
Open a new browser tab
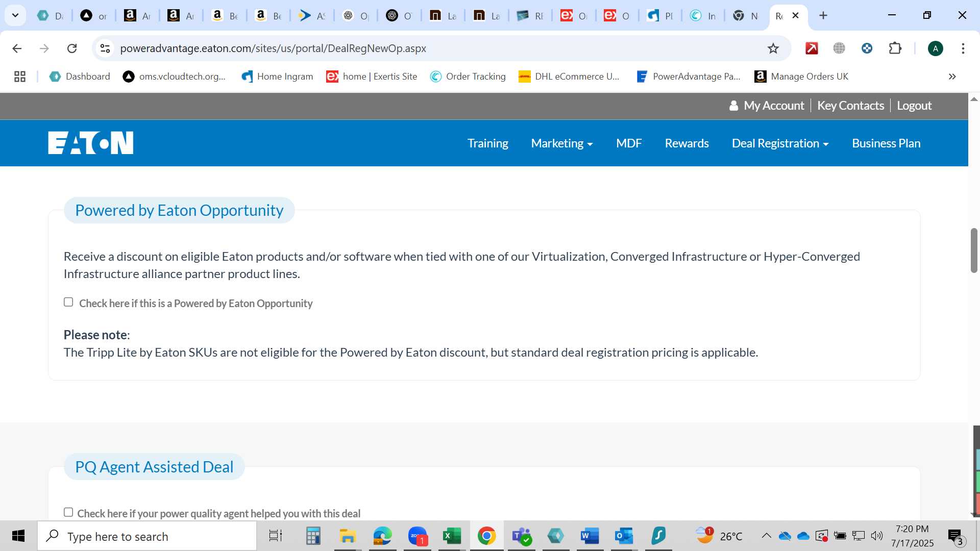click(x=823, y=15)
